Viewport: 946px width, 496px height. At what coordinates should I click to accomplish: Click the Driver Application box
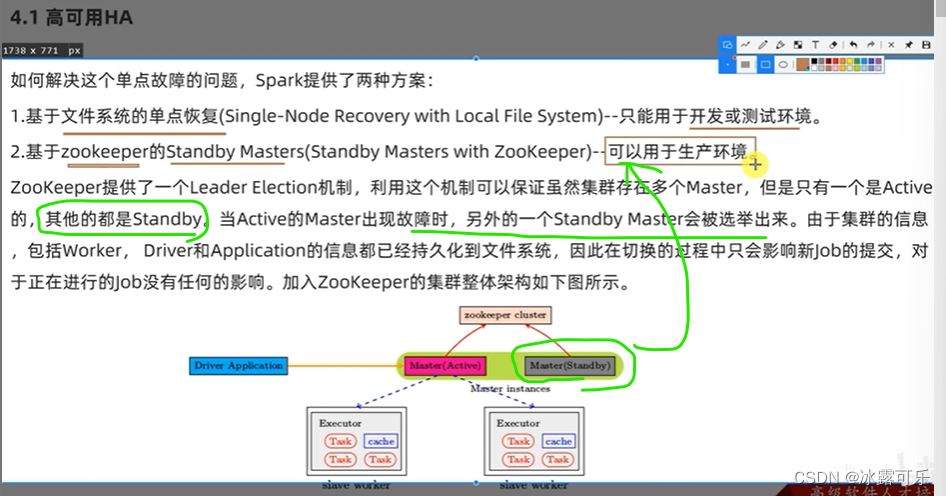(238, 366)
